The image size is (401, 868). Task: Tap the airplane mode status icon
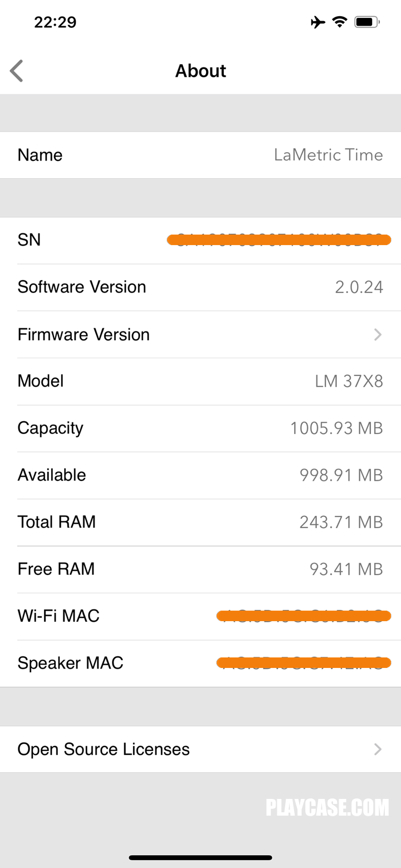pos(318,22)
